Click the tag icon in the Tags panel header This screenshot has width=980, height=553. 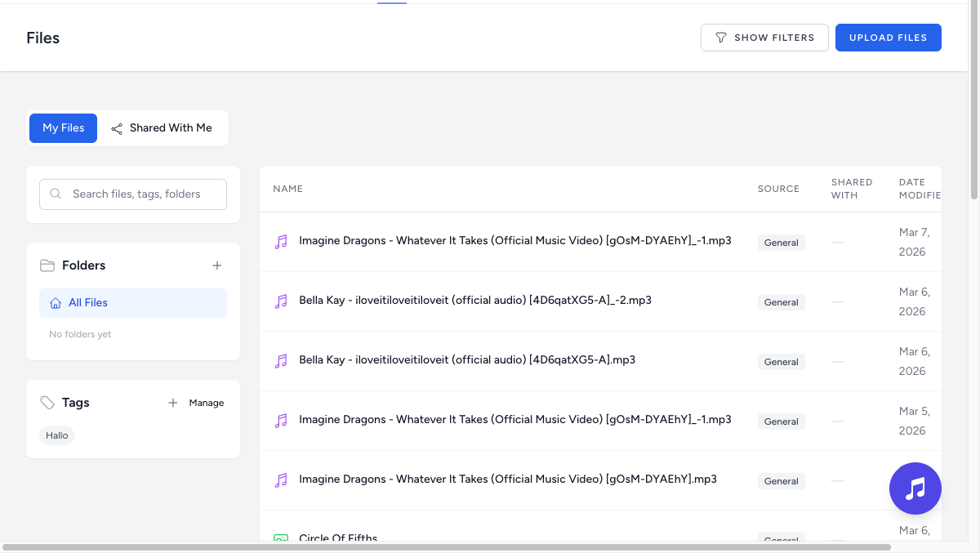point(46,402)
